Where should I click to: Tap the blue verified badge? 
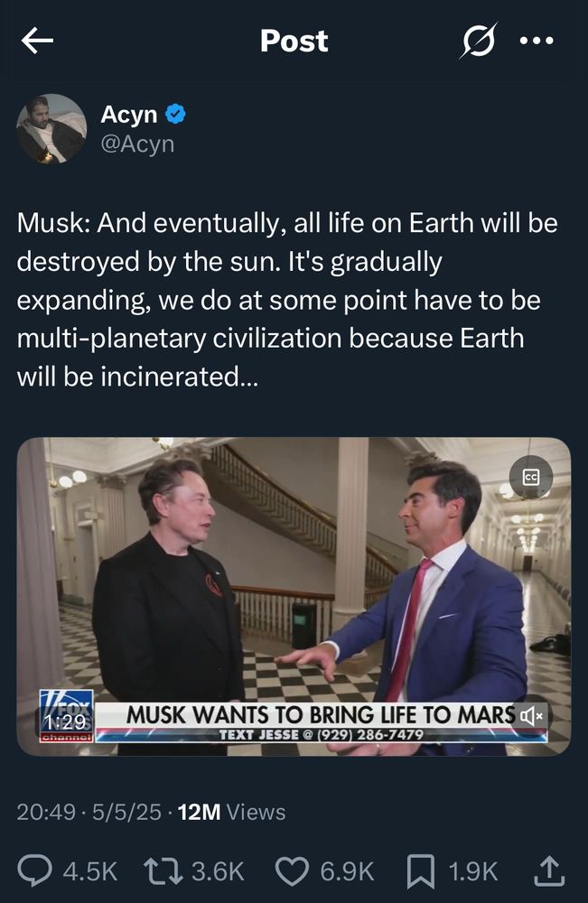(175, 114)
